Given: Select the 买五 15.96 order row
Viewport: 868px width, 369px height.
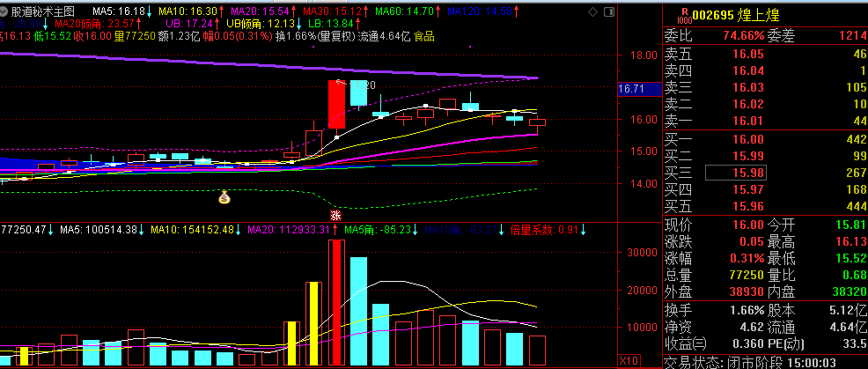Looking at the screenshot, I should click(765, 207).
